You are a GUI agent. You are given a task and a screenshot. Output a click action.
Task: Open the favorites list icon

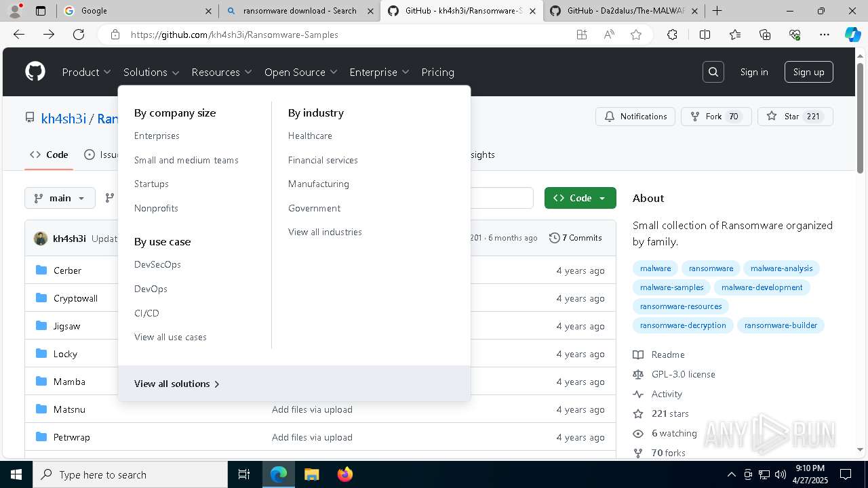735,35
